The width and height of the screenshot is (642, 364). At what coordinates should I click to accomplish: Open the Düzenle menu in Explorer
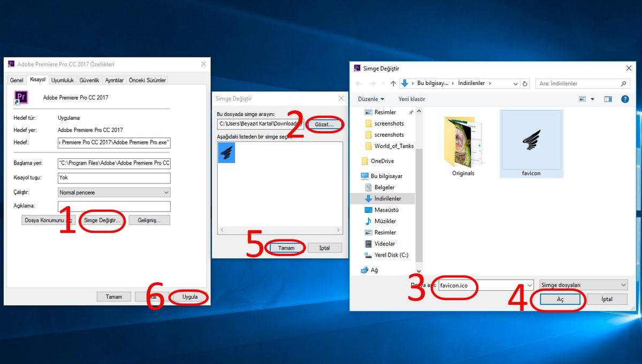click(x=371, y=99)
